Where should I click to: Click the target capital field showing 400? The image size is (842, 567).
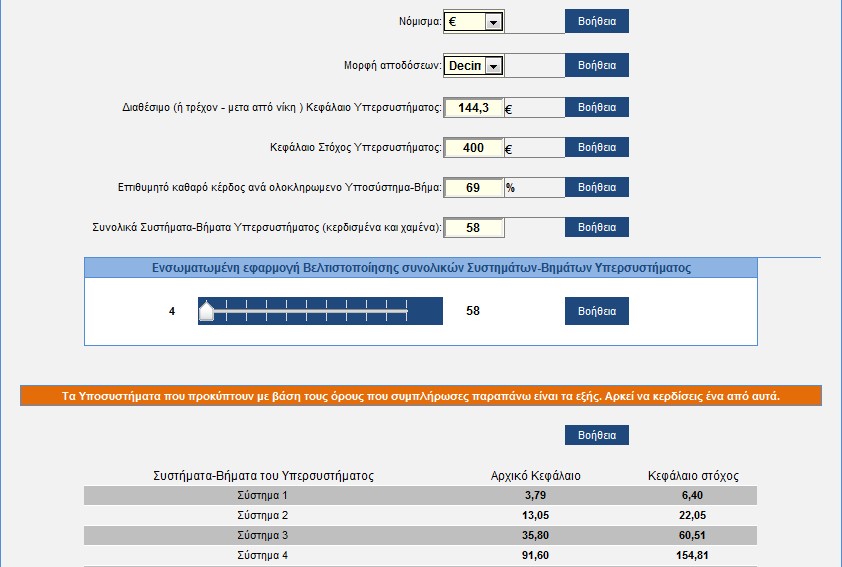pyautogui.click(x=473, y=148)
